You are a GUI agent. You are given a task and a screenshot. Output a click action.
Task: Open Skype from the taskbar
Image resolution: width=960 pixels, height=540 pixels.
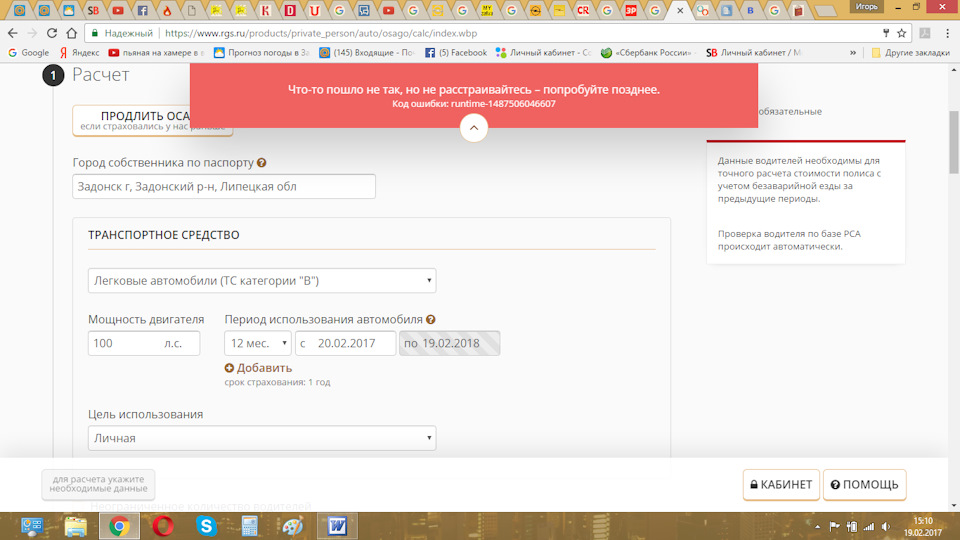(x=207, y=526)
